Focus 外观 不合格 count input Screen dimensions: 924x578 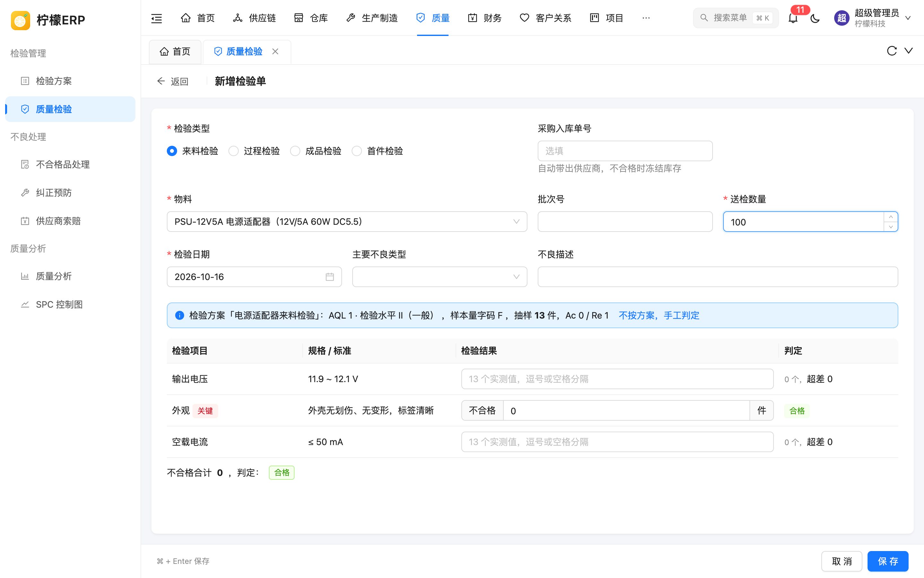626,411
